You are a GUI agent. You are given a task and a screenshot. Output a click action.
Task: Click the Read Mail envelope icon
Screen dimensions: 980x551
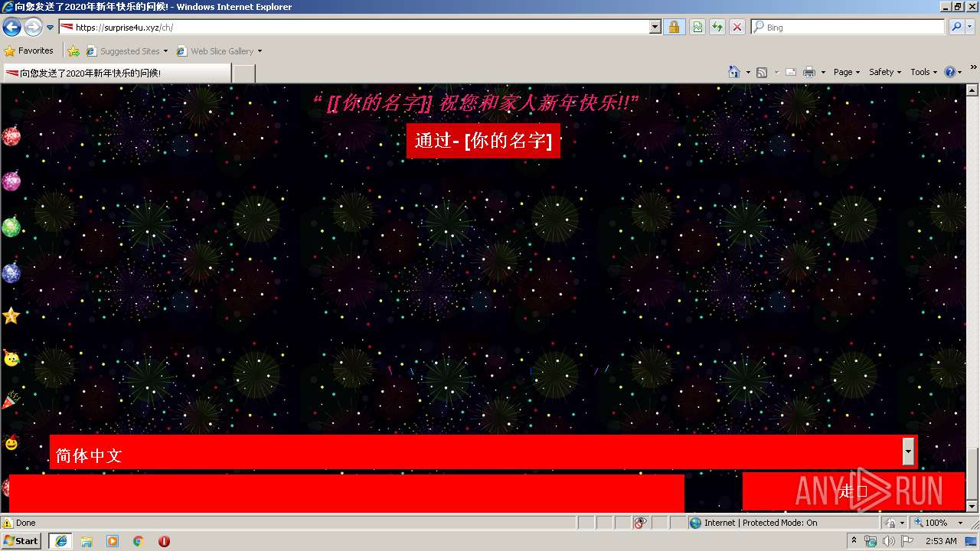pos(791,72)
